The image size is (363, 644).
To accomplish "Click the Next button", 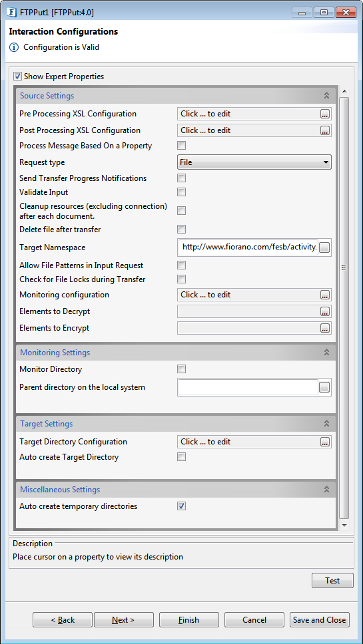I will coord(124,620).
